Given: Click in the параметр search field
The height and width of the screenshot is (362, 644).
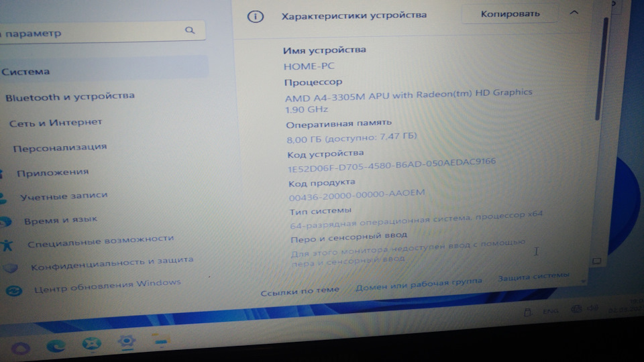Looking at the screenshot, I should (102, 32).
